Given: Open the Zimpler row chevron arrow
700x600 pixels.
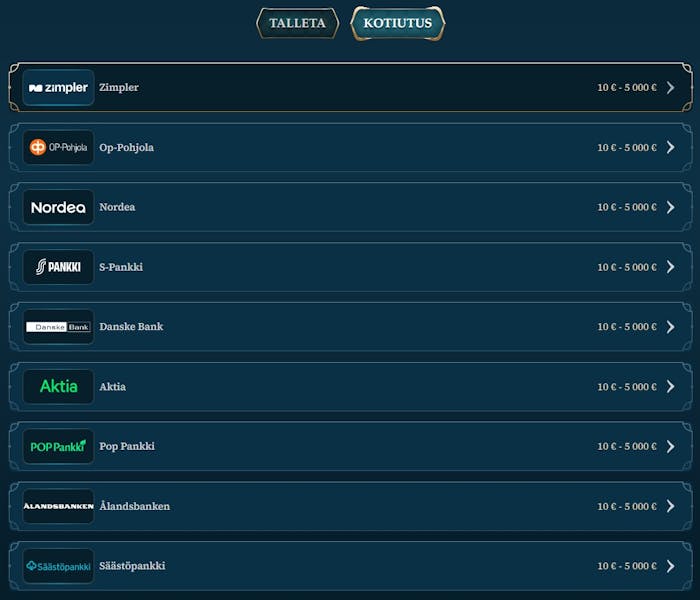Looking at the screenshot, I should [671, 88].
